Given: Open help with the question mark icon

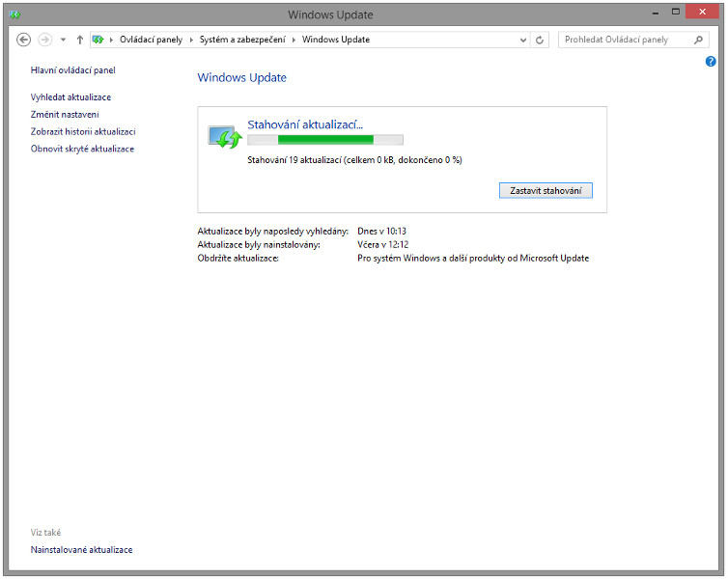Looking at the screenshot, I should coord(711,61).
